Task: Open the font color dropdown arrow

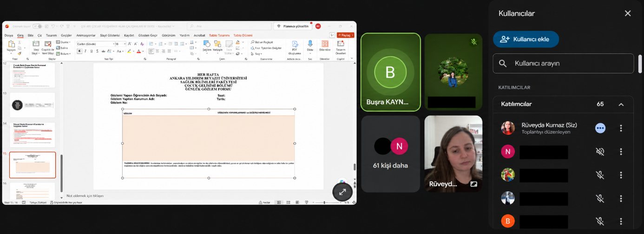Action: [143, 51]
